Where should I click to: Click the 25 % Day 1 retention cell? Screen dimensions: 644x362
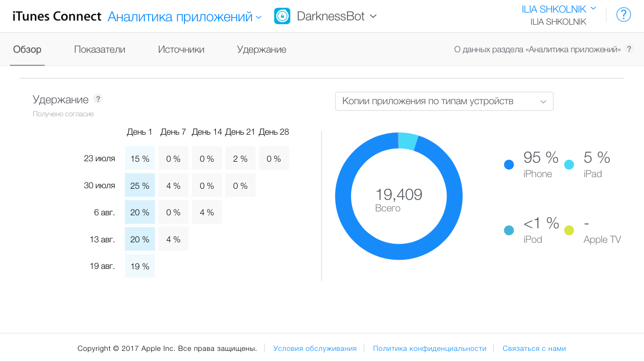pyautogui.click(x=140, y=185)
